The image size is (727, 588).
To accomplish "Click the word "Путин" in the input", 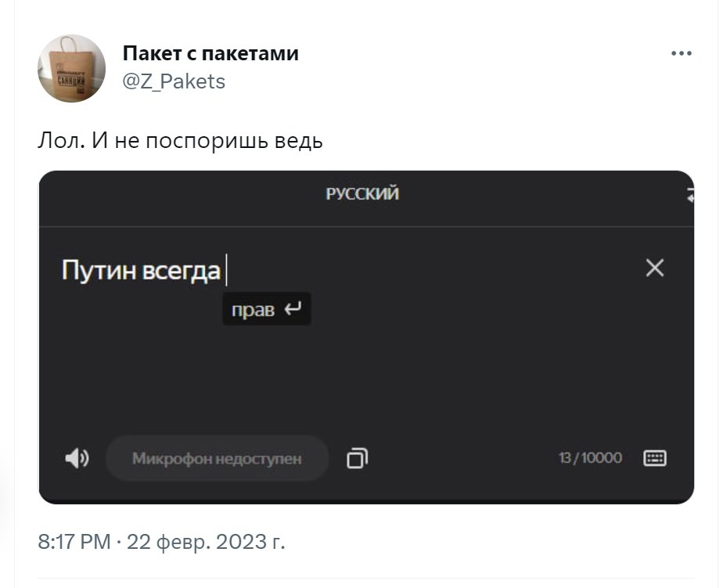I will pyautogui.click(x=99, y=270).
